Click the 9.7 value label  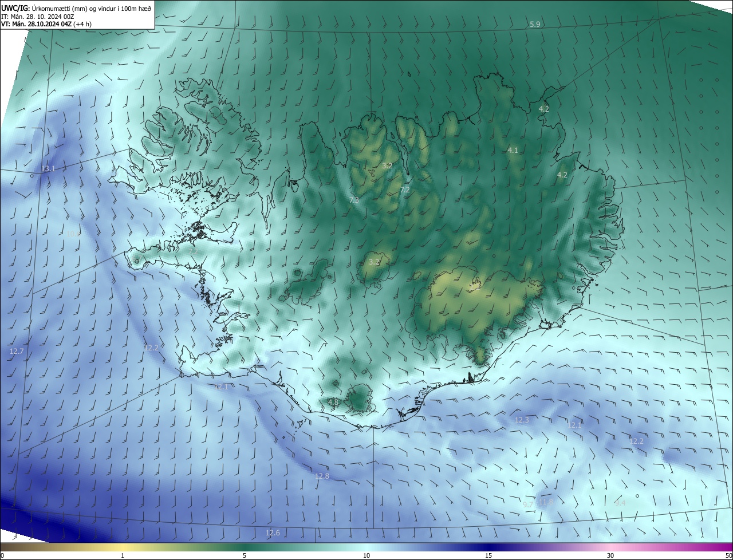pos(529,504)
